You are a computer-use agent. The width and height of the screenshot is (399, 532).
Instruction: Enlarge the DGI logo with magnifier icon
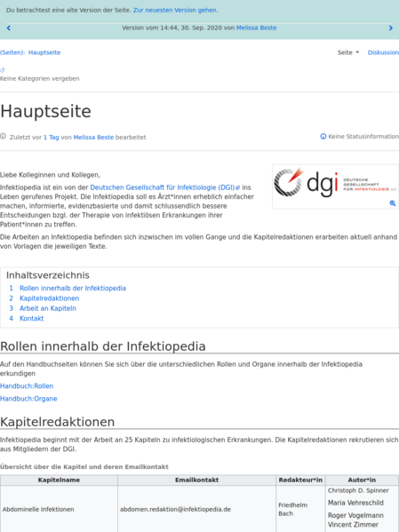[393, 203]
